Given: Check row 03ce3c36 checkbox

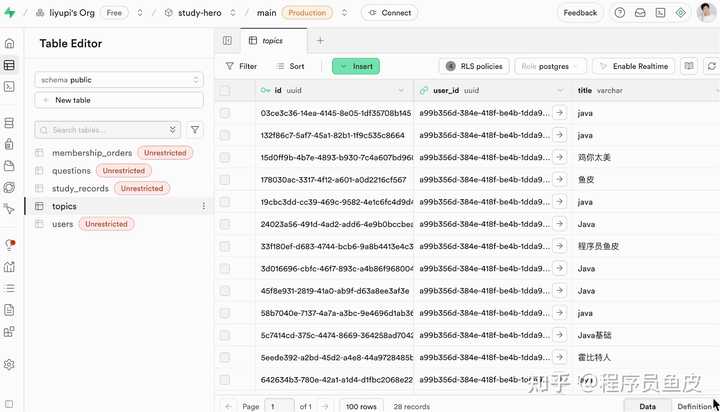Looking at the screenshot, I should 225,113.
